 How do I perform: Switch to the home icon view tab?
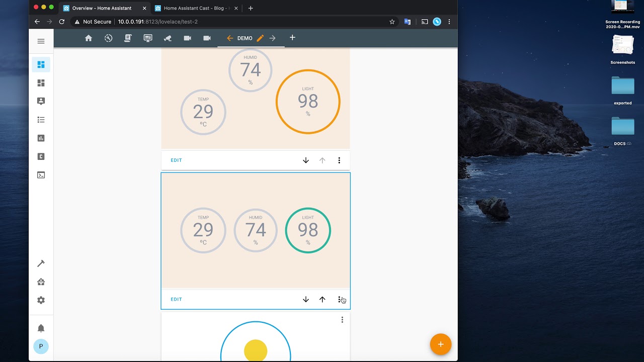[x=89, y=38]
